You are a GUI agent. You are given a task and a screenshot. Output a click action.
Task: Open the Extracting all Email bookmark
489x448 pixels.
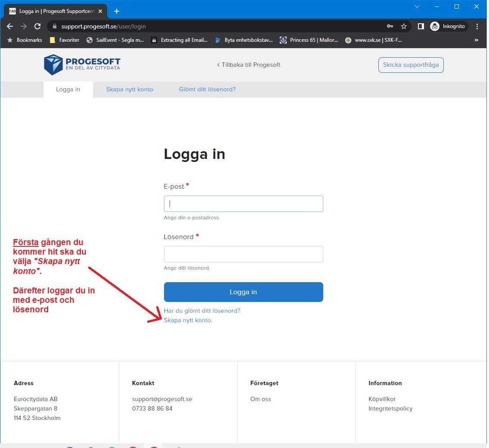click(180, 40)
